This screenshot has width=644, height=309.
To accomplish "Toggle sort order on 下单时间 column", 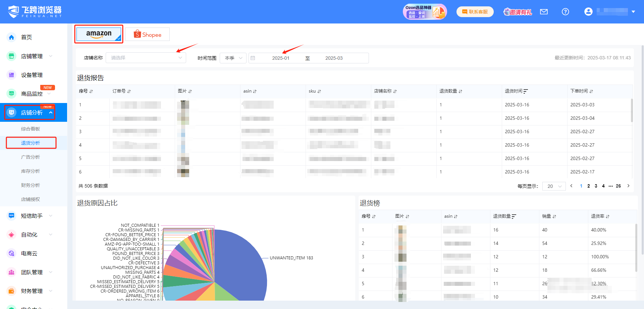I will click(x=591, y=91).
